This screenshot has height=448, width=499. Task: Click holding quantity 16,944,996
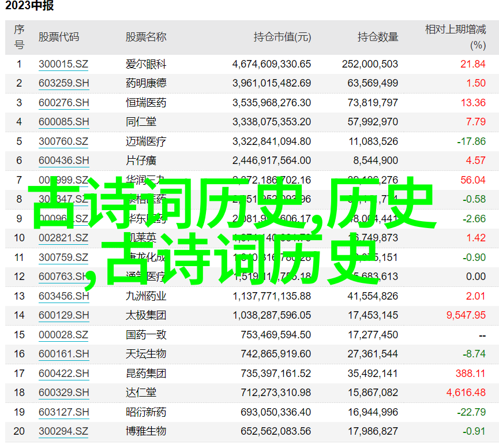coord(373,412)
